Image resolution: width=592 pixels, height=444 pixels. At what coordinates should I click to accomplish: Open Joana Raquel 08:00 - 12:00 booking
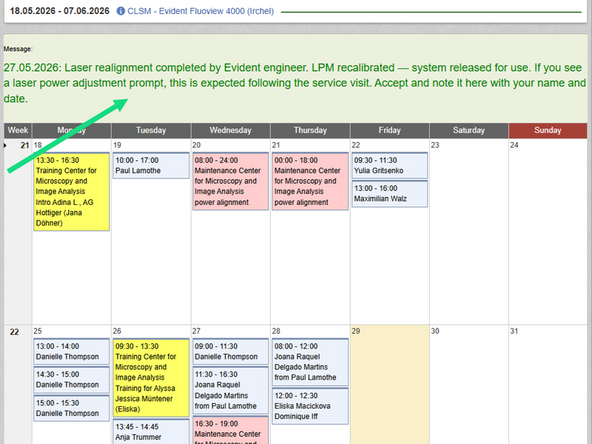click(x=310, y=362)
